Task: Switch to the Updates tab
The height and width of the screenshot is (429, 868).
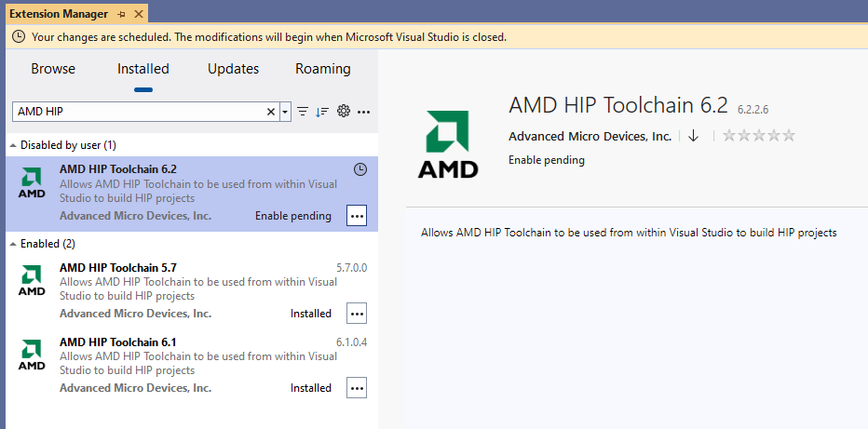Action: (233, 69)
